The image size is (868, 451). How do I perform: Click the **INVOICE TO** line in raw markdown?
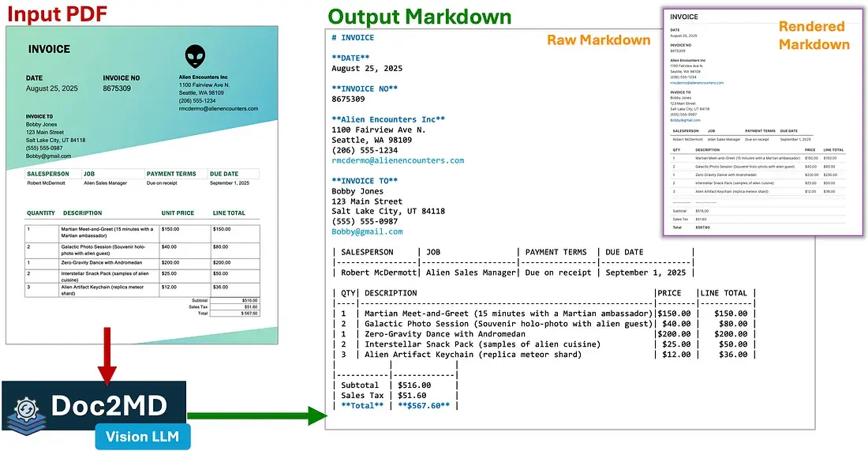click(365, 181)
